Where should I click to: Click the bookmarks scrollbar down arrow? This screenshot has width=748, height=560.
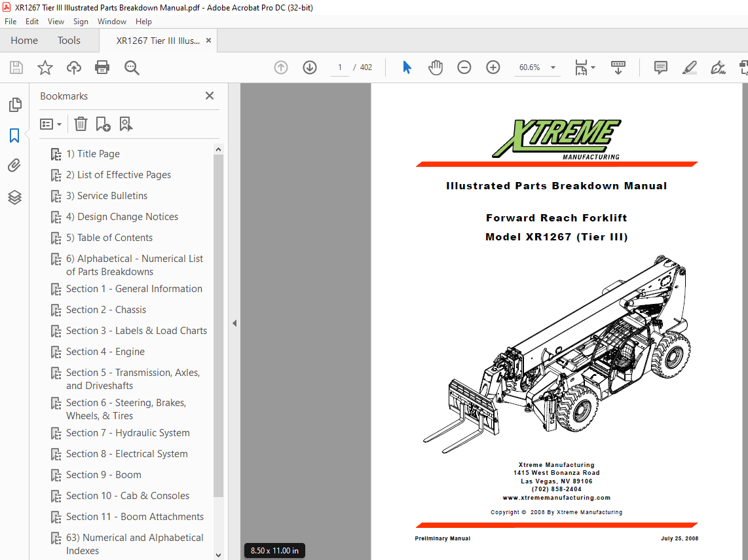(219, 555)
